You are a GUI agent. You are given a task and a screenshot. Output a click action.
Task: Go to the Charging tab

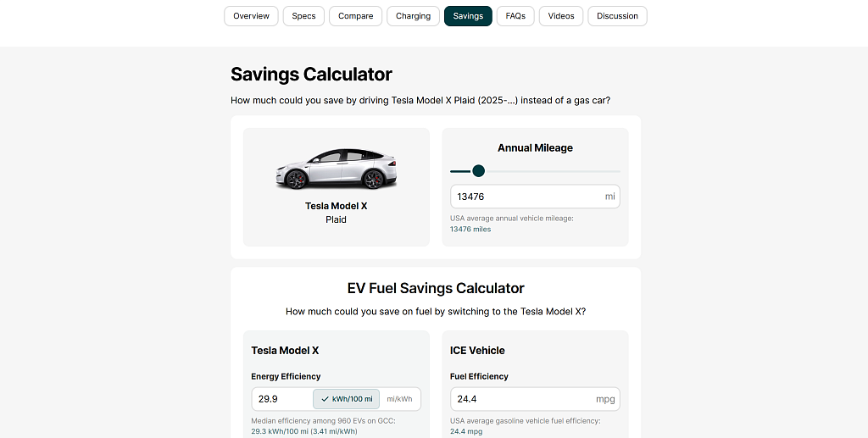(x=413, y=16)
